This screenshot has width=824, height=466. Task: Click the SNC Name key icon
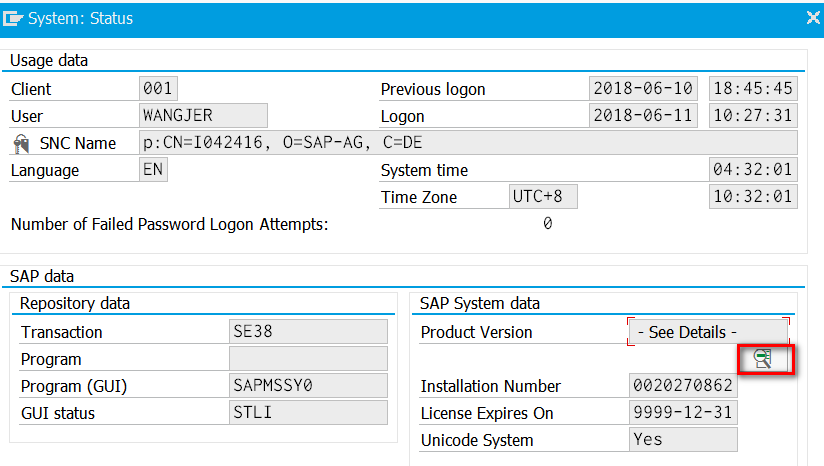(x=23, y=143)
